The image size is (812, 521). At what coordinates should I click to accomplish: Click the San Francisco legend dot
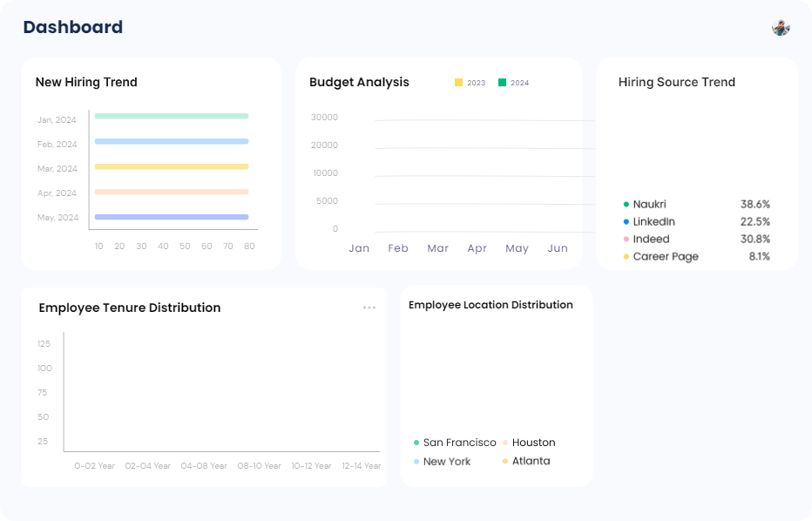(416, 443)
